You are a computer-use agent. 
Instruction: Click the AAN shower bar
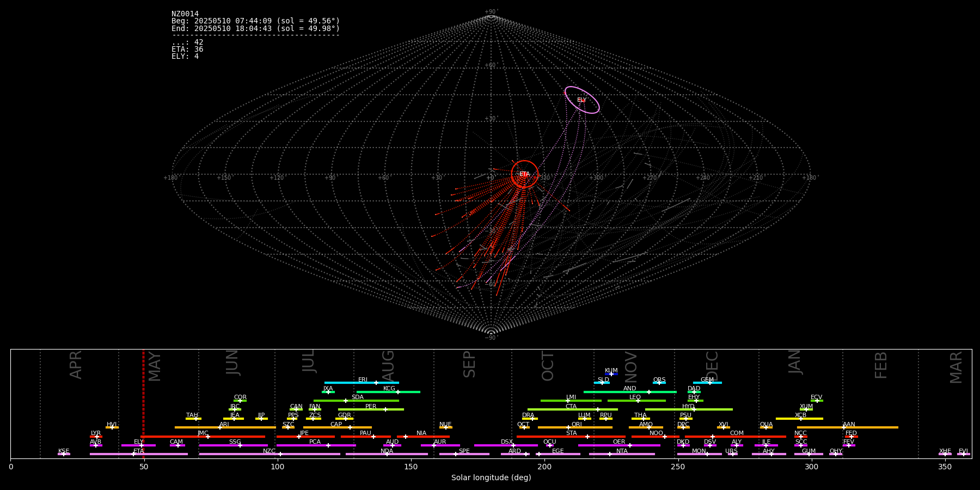(848, 427)
